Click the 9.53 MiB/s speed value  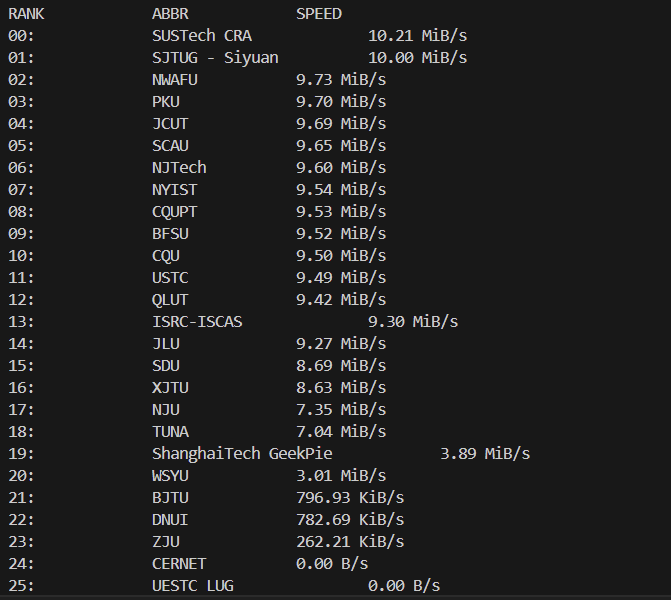(341, 212)
